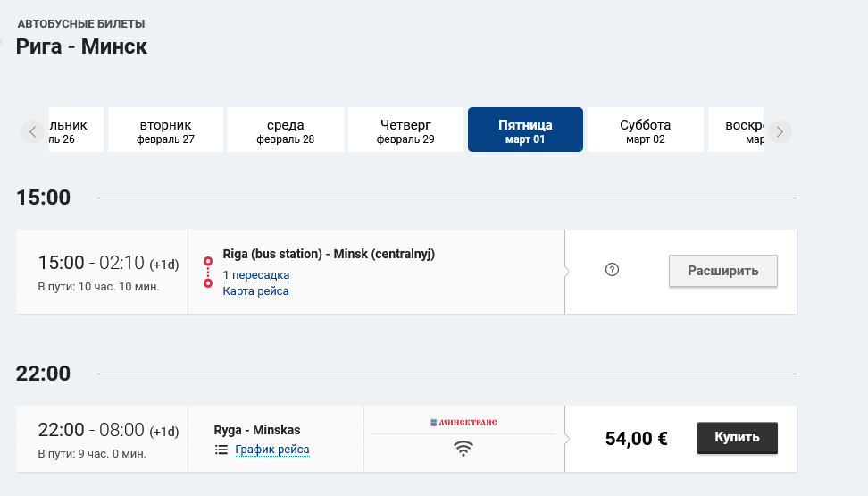Select the среда февраль 28 tab
Viewport: 868px width, 496px height.
pos(285,130)
